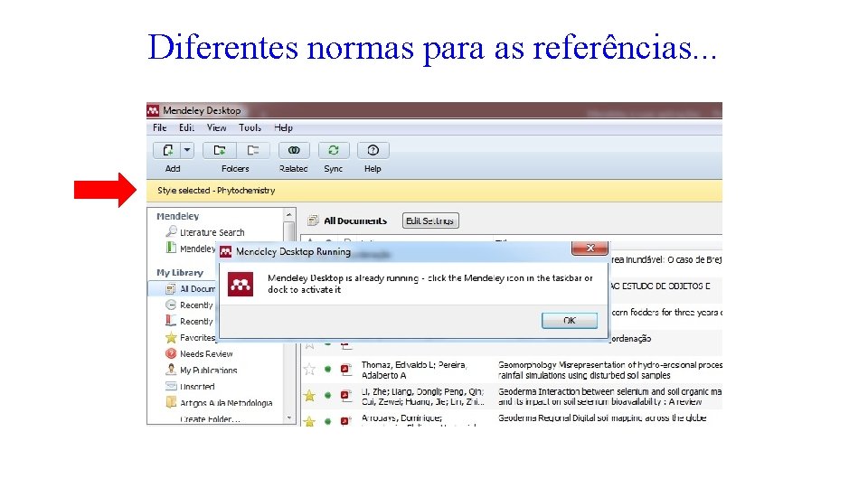
Task: Click the OK button in the dialog
Action: coord(570,320)
